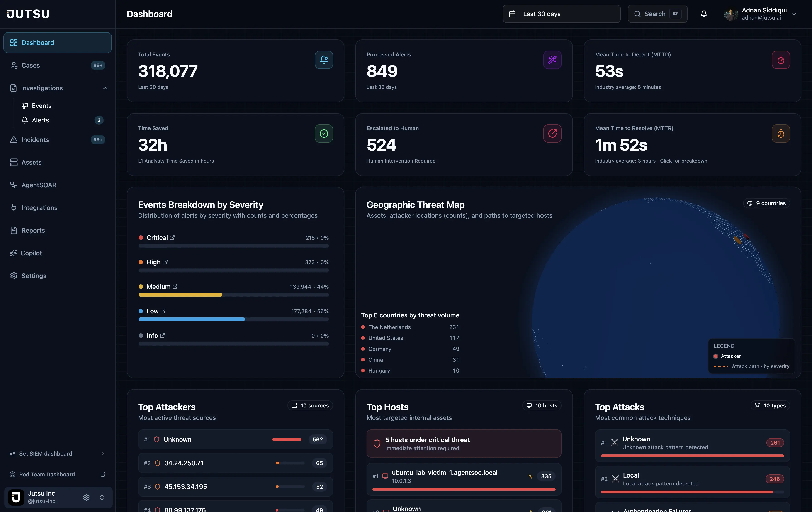Click the Low severity progress bar

233,319
